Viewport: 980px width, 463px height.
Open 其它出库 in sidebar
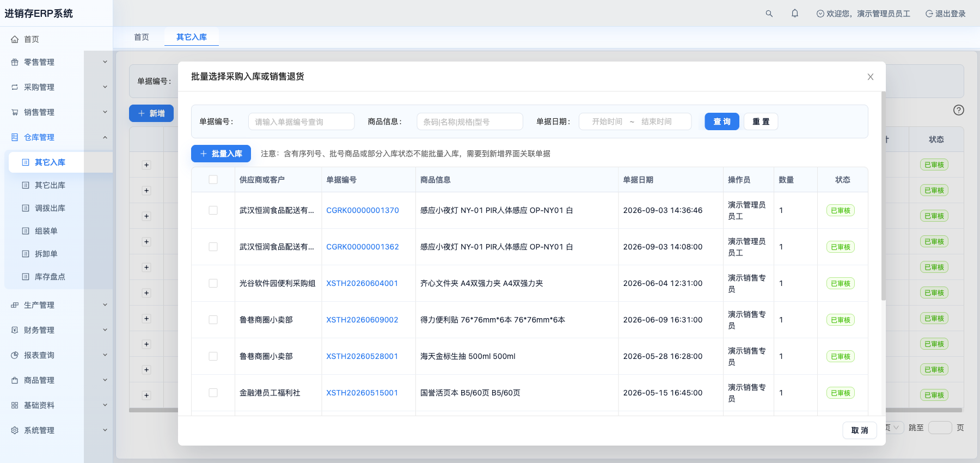[50, 185]
